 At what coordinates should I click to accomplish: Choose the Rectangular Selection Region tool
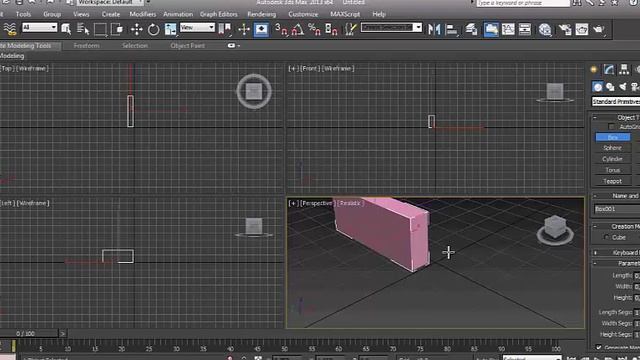click(100, 29)
